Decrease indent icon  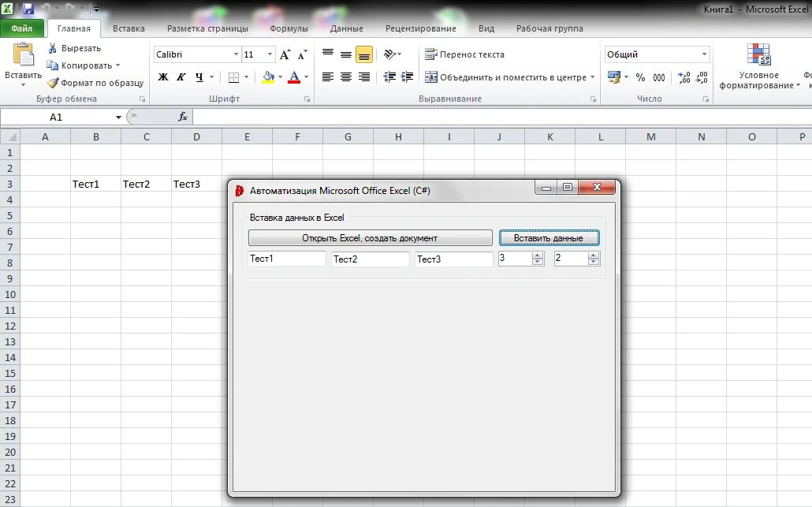pyautogui.click(x=389, y=77)
